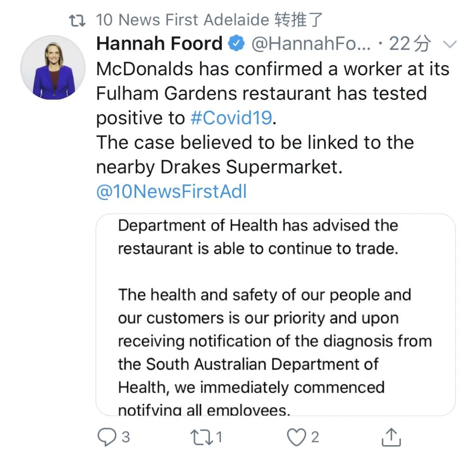Tap the reply count 3
Screen dimensions: 476x457
[126, 437]
